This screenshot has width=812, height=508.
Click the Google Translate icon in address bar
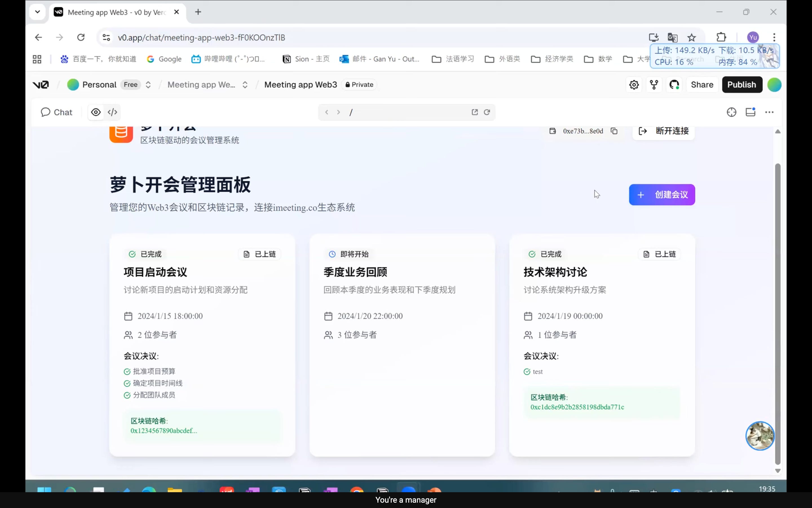pyautogui.click(x=672, y=37)
